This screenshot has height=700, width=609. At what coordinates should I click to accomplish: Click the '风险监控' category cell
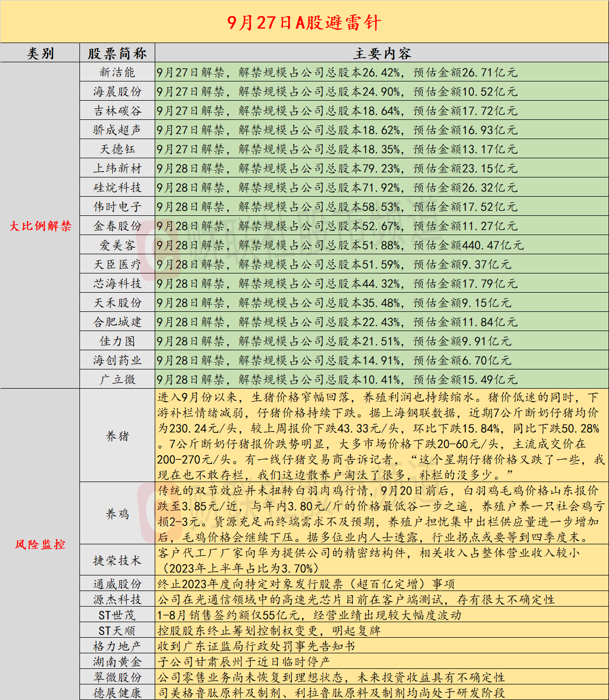[40, 544]
